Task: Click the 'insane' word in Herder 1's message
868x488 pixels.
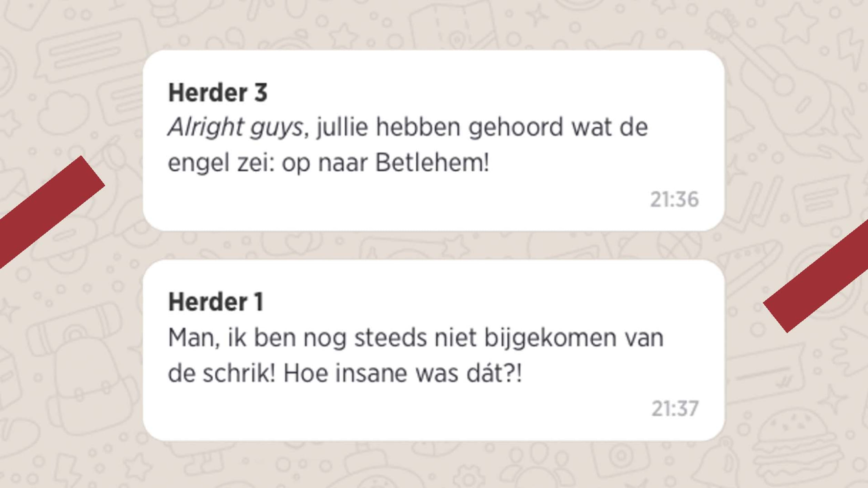Action: (x=371, y=373)
